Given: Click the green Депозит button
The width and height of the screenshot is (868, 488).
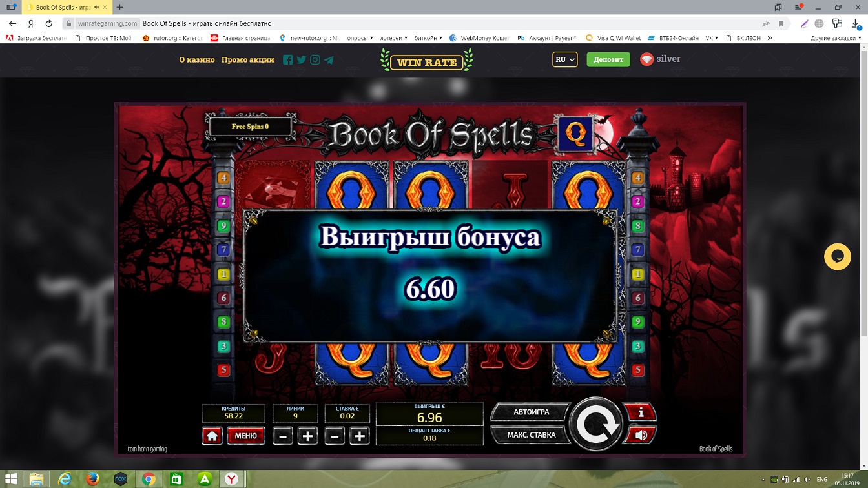Looking at the screenshot, I should click(608, 59).
